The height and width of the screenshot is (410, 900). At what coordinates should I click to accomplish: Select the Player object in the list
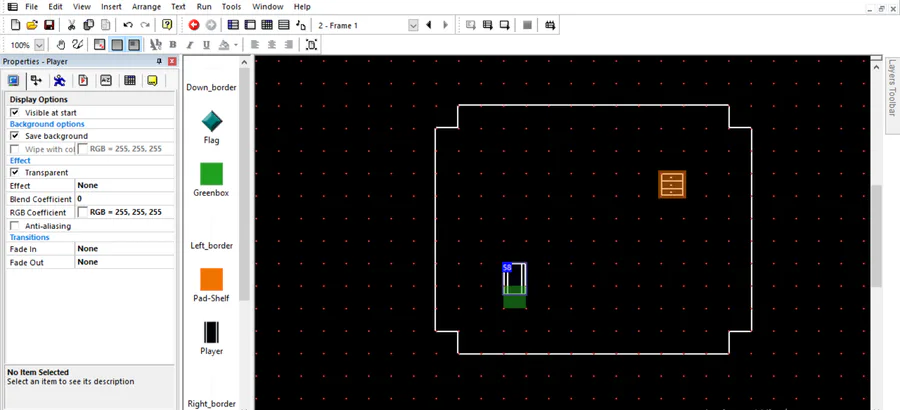pos(211,338)
